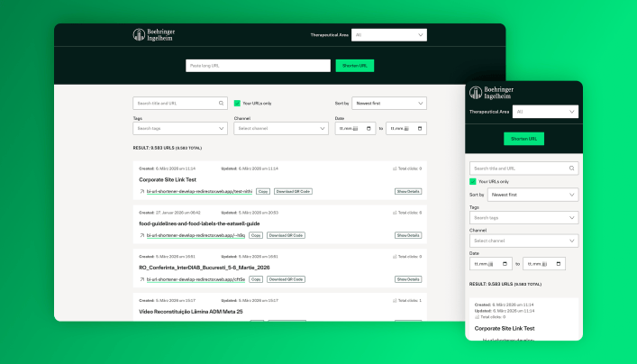Show Details for Corporate Site Link Test
Screen dimensions: 637x364
408,191
